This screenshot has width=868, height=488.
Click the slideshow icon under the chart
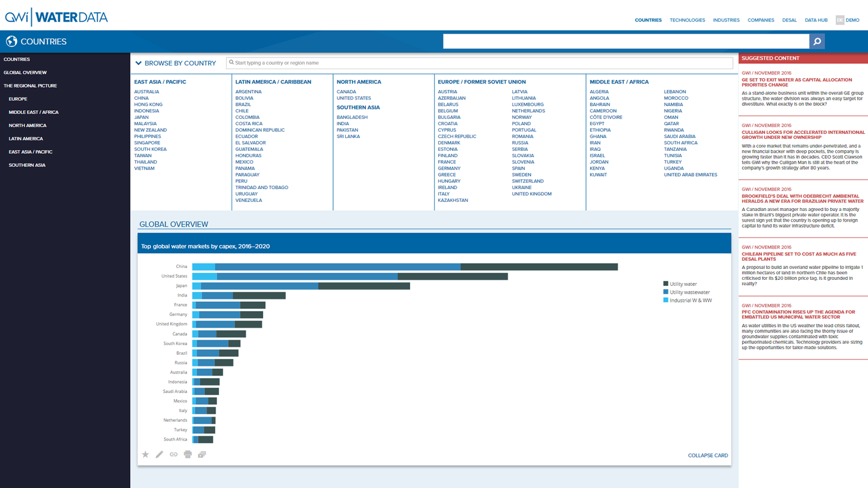(202, 454)
